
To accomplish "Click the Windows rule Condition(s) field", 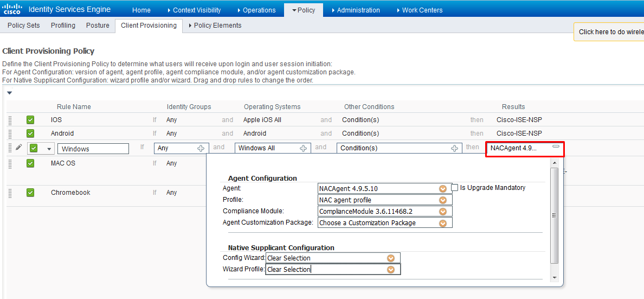I will [399, 148].
